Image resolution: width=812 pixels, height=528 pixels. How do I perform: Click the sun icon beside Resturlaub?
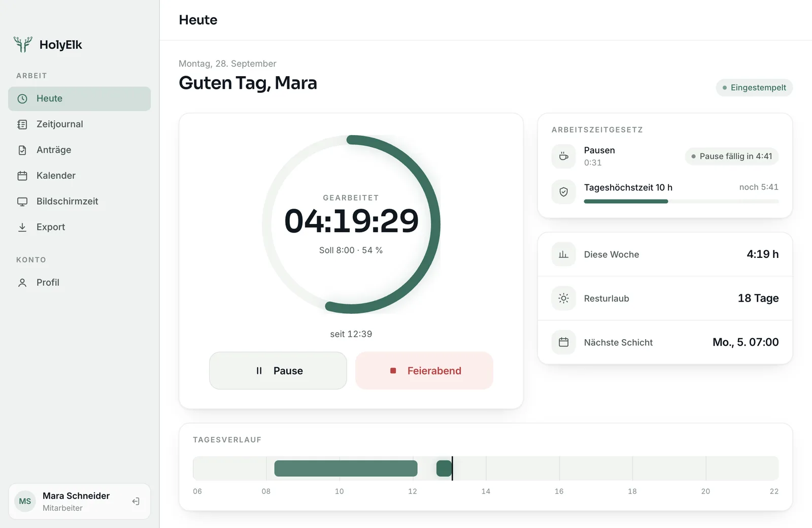click(563, 299)
